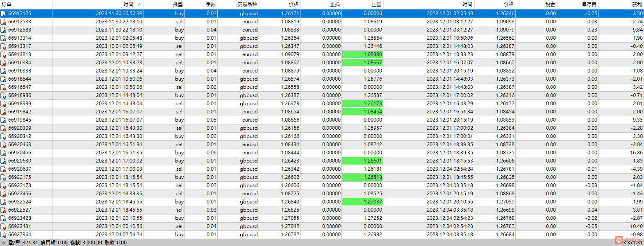Select the row icon of 66918989
The width and height of the screenshot is (644, 246).
(3, 104)
